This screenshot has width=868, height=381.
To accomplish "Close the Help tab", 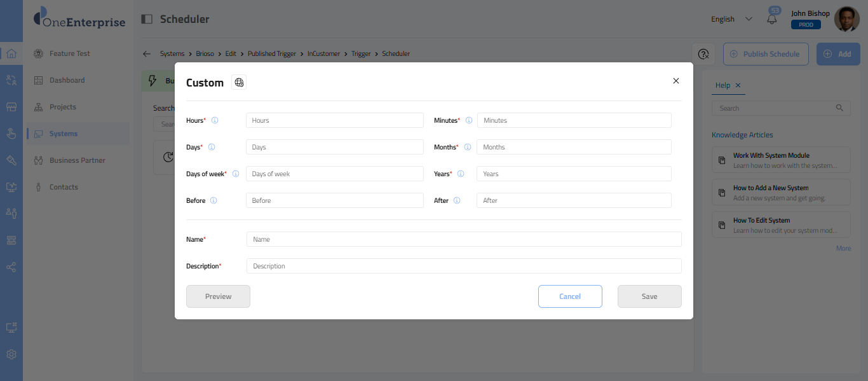I will (738, 85).
